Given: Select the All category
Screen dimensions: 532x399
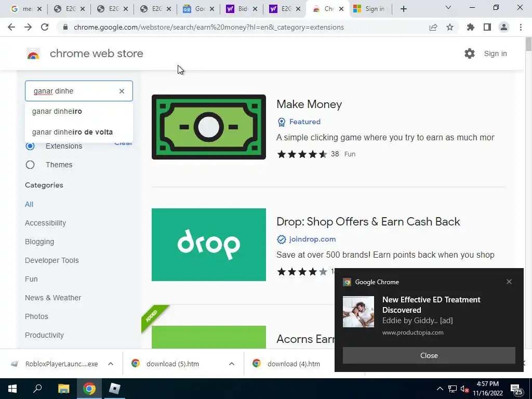Looking at the screenshot, I should tap(29, 204).
